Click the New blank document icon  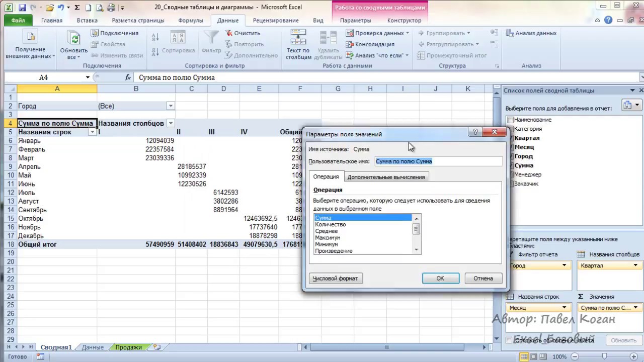click(89, 8)
